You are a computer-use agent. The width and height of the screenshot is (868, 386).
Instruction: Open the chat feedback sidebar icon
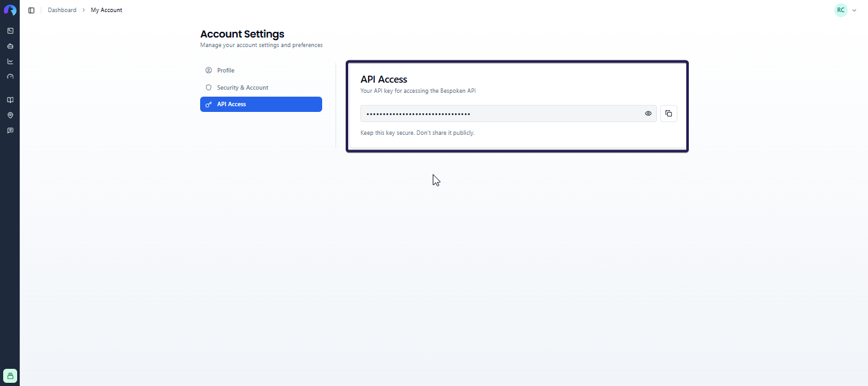10,130
